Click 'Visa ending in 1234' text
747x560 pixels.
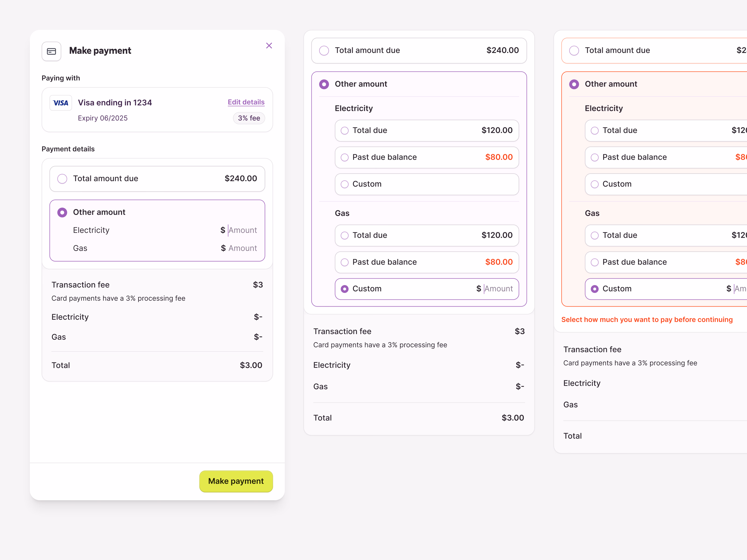pyautogui.click(x=115, y=103)
